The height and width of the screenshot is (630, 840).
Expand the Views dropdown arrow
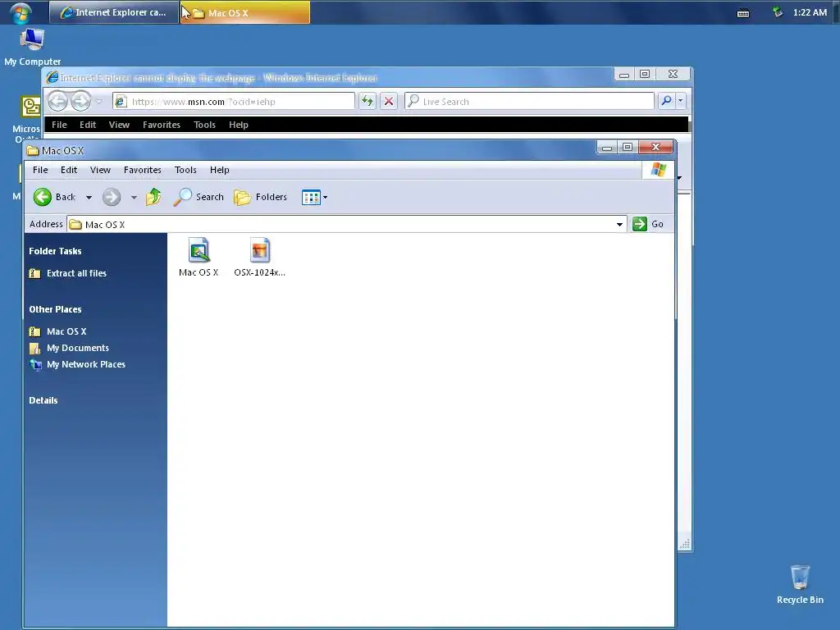325,198
